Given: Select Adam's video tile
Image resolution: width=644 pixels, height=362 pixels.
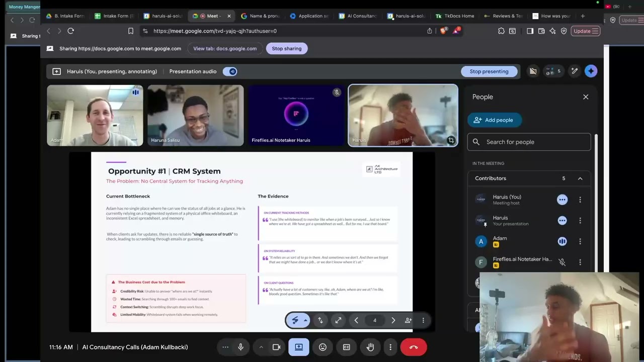Looking at the screenshot, I should point(95,116).
